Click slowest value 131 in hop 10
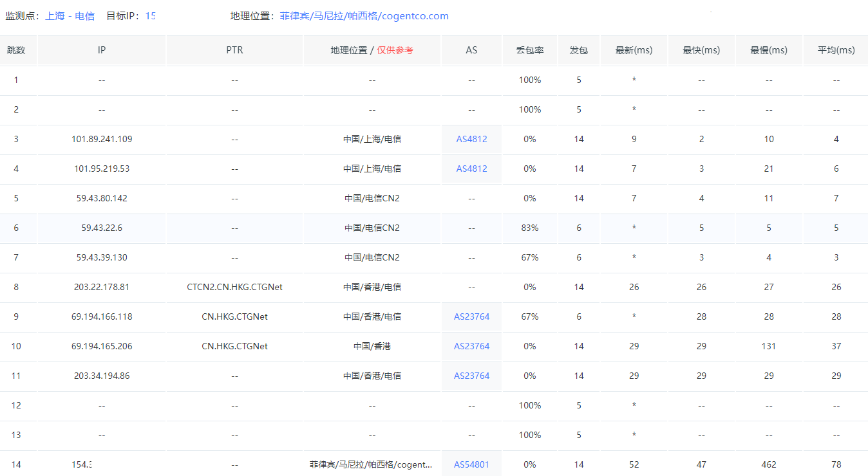The image size is (868, 476). tap(769, 346)
